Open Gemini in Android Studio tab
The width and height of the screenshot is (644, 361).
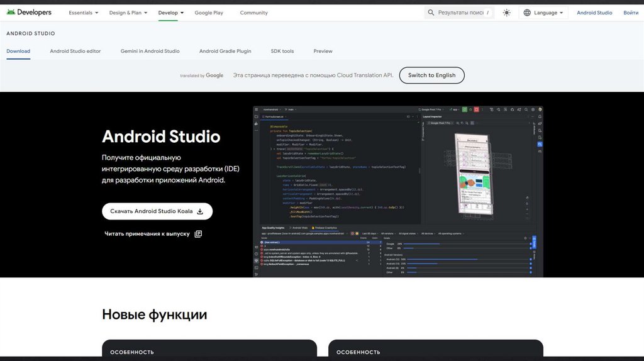(150, 52)
